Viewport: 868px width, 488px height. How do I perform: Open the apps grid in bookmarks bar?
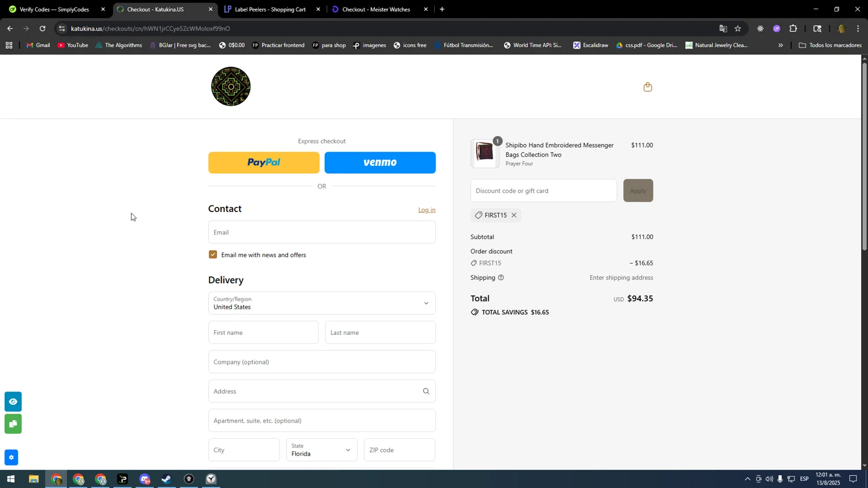(9, 45)
